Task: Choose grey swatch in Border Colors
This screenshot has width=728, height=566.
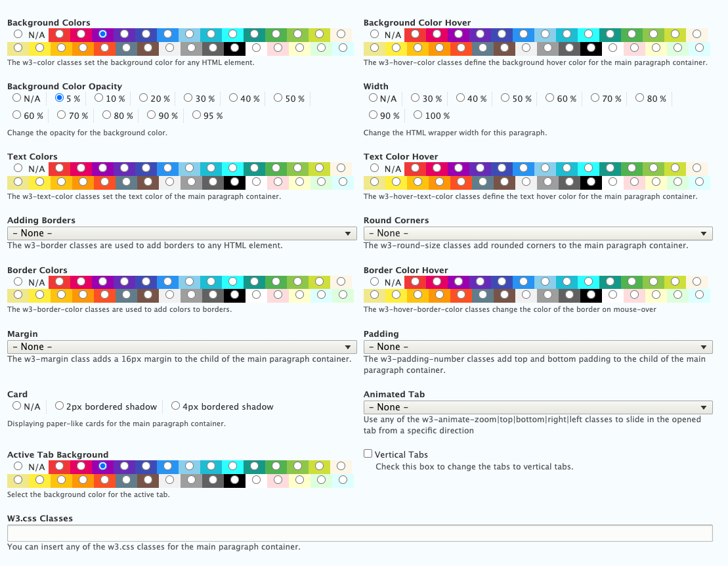Action: (x=191, y=294)
